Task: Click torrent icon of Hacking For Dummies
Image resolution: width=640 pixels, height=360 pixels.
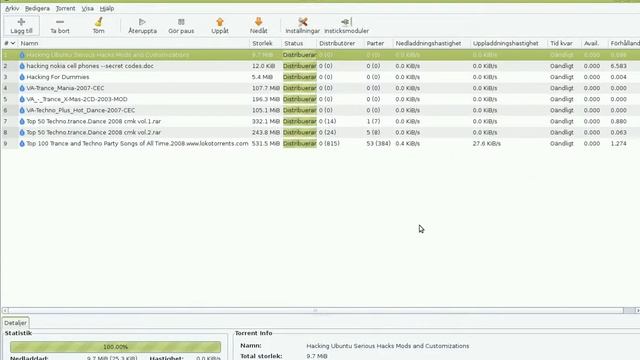Action: [22, 77]
